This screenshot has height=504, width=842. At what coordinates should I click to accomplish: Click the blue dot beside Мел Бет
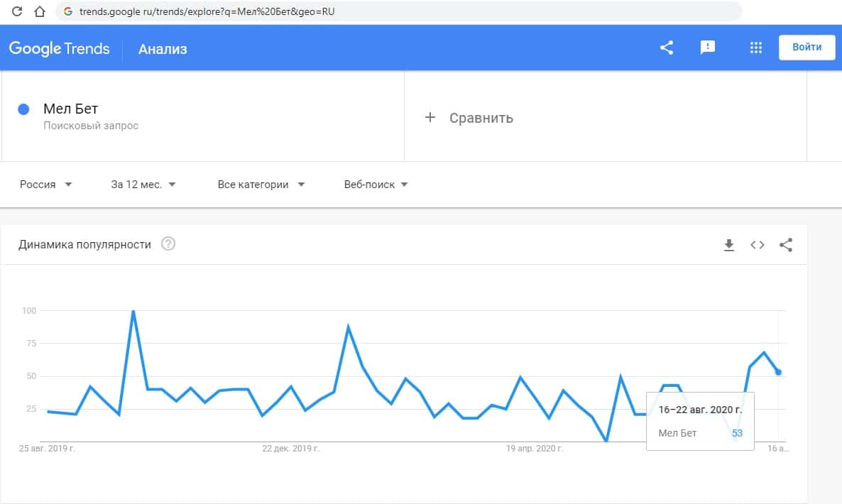[23, 109]
